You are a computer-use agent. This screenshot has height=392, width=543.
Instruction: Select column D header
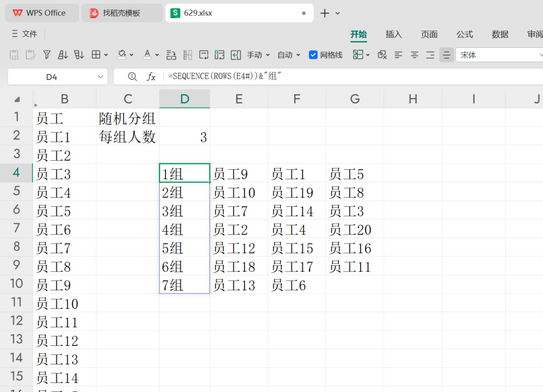[x=185, y=99]
